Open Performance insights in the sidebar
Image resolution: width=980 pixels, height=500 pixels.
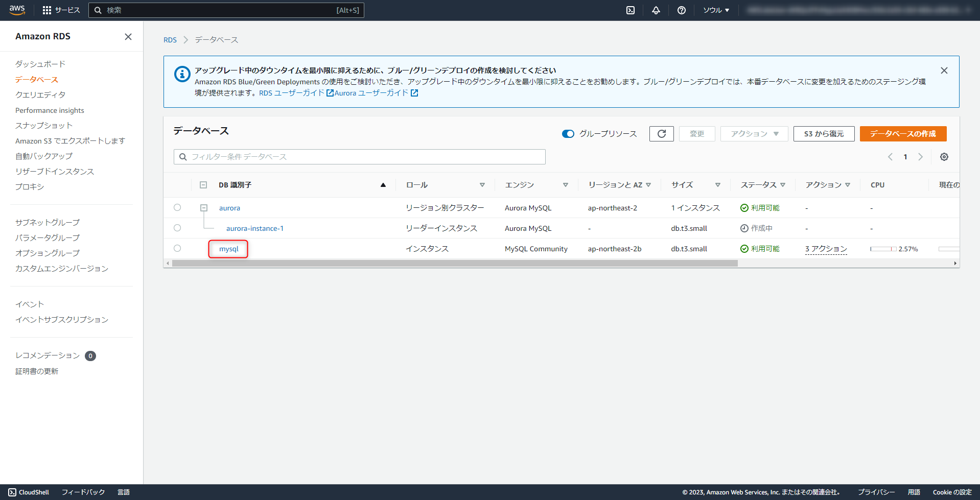50,110
